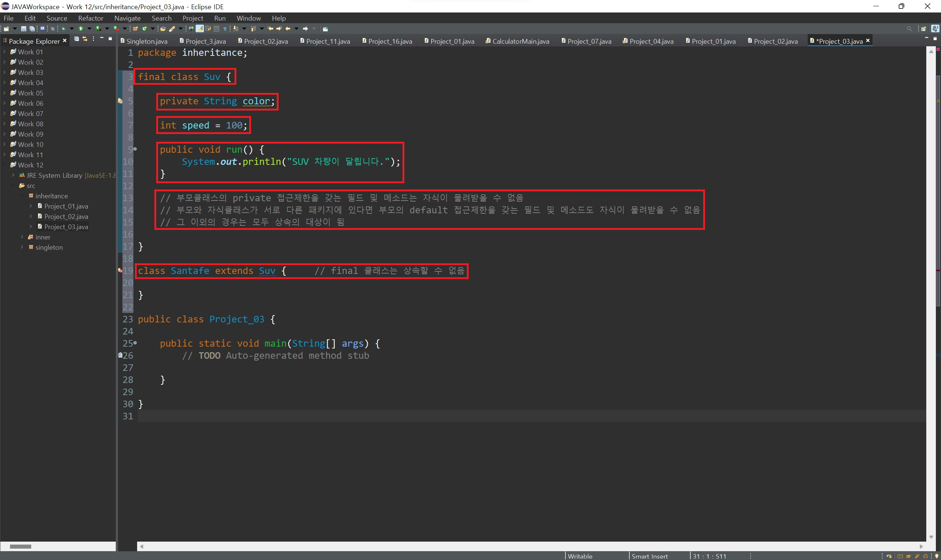Click the error marker on line 19
Image resolution: width=941 pixels, height=560 pixels.
(120, 271)
